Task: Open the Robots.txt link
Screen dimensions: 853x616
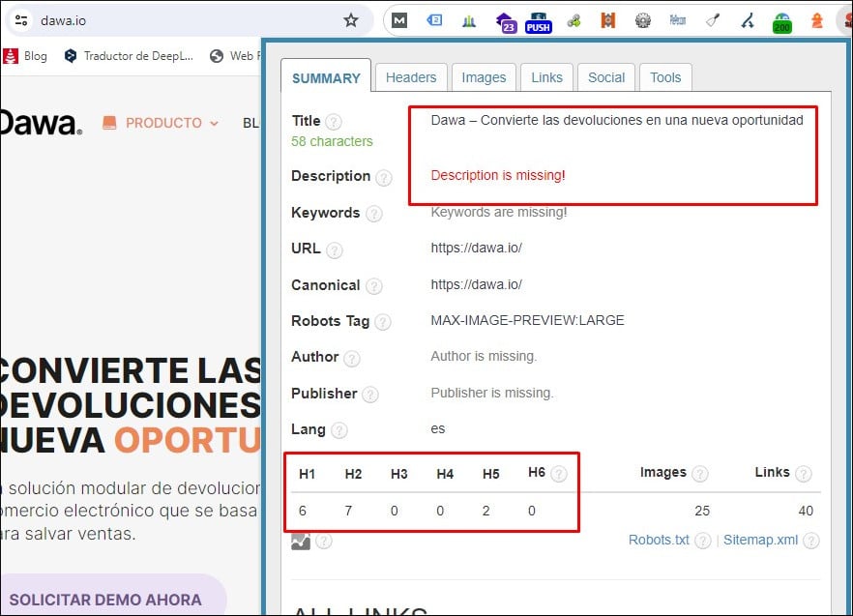Action: 659,540
